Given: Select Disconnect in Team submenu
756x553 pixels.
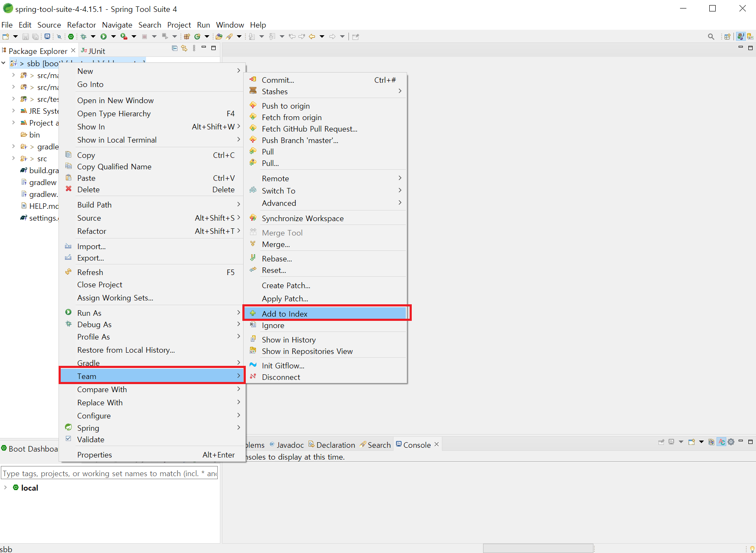Looking at the screenshot, I should (325, 377).
